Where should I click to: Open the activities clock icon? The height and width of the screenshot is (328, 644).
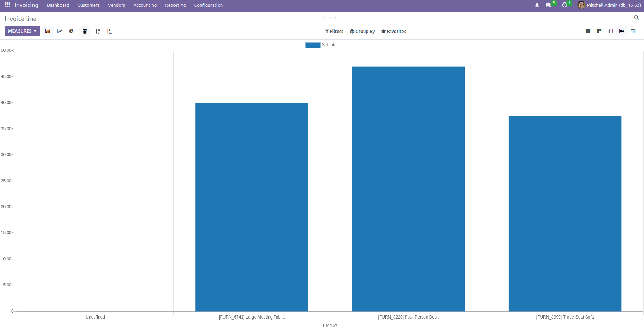(564, 5)
